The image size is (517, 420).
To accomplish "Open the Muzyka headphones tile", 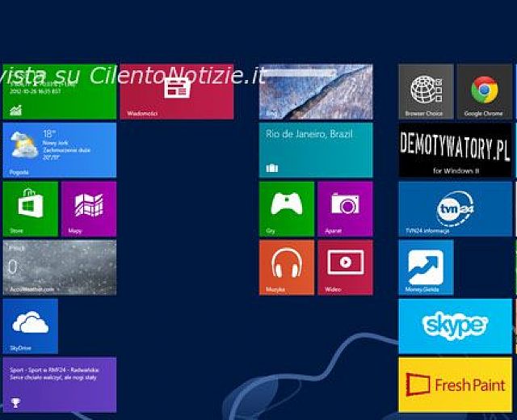I will click(x=287, y=267).
